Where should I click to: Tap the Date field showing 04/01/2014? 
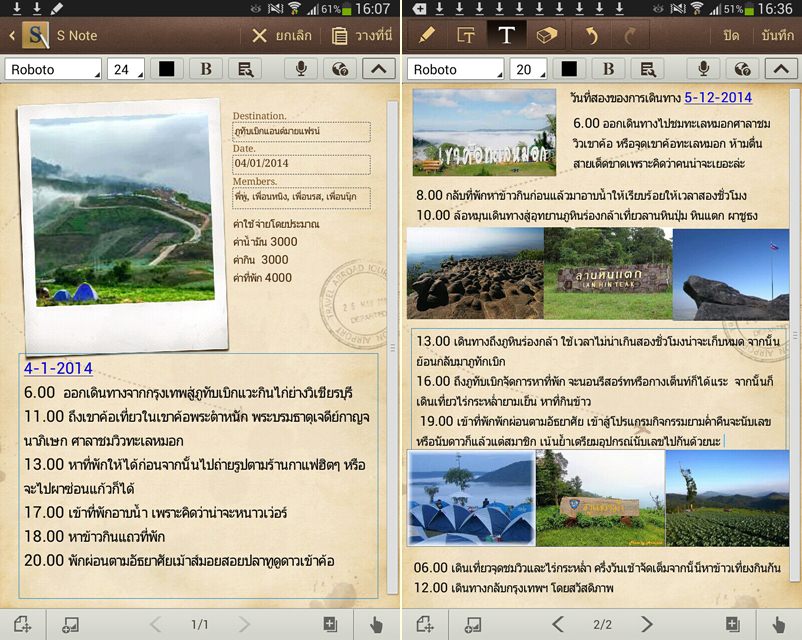(301, 164)
